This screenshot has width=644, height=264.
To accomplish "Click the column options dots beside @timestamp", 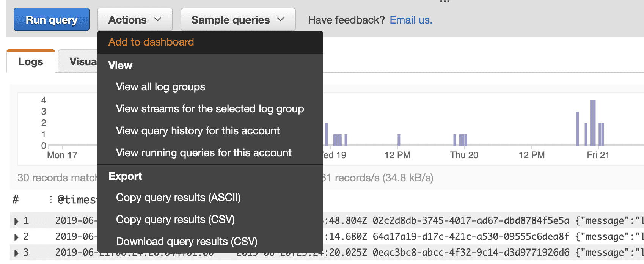I will (x=51, y=200).
